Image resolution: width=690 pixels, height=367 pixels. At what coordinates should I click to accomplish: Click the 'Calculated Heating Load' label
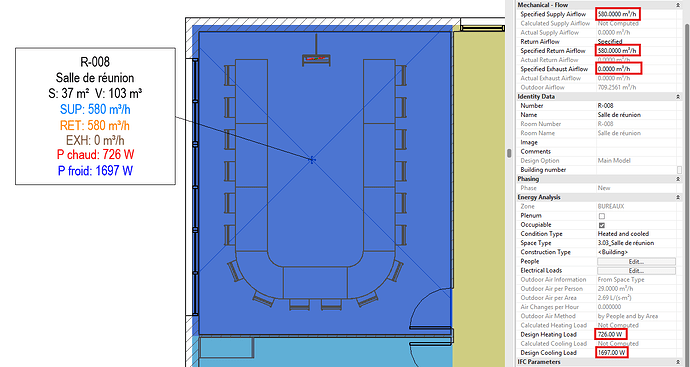[554, 325]
